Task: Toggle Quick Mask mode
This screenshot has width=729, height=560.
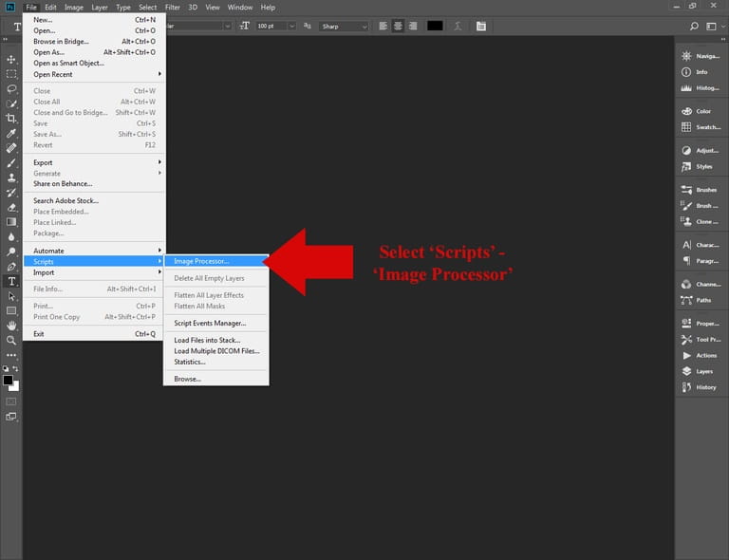Action: coord(11,401)
